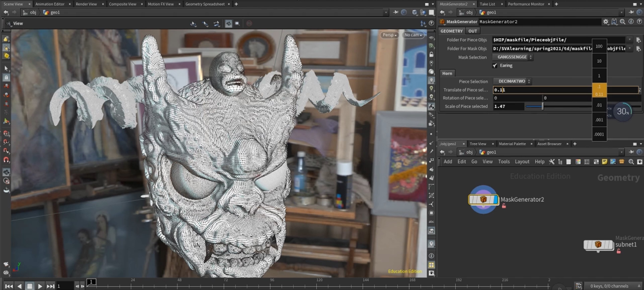Click the file chooser icon for Folder For Piece Objs
The image size is (644, 290).
[x=638, y=40]
